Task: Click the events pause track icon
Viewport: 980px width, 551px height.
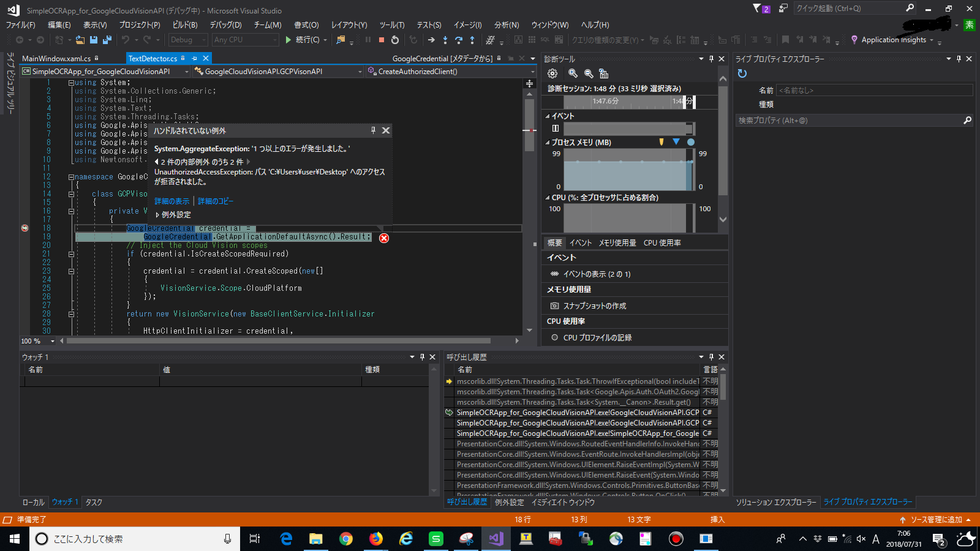Action: 556,129
